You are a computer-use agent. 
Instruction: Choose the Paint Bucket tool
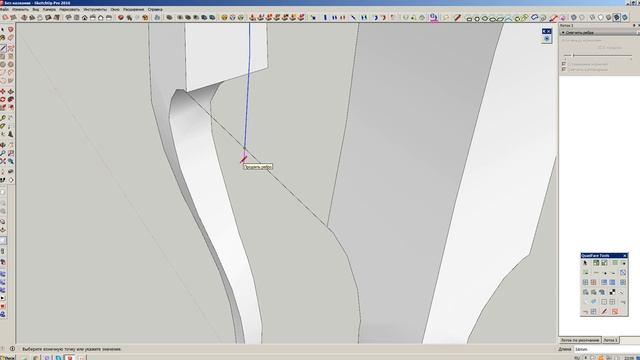click(x=3, y=38)
